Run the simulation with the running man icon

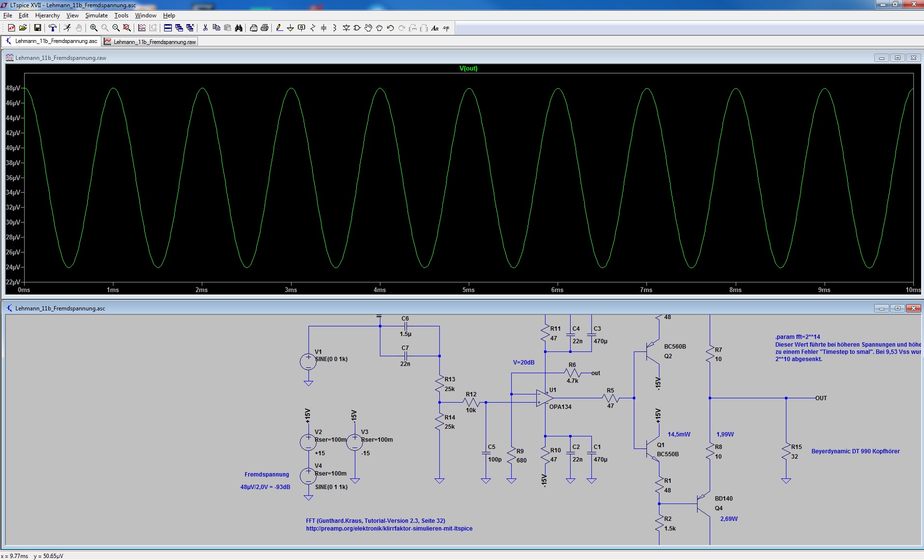(x=67, y=28)
